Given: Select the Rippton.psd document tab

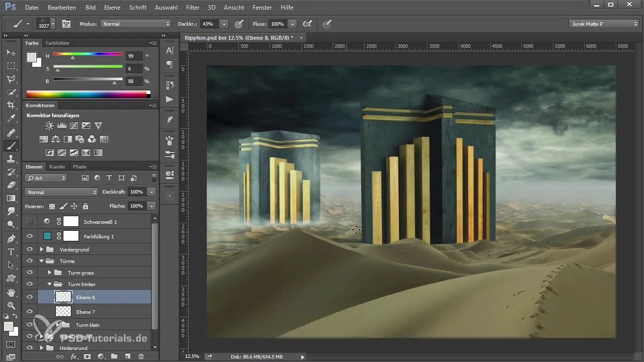Looking at the screenshot, I should coord(243,38).
